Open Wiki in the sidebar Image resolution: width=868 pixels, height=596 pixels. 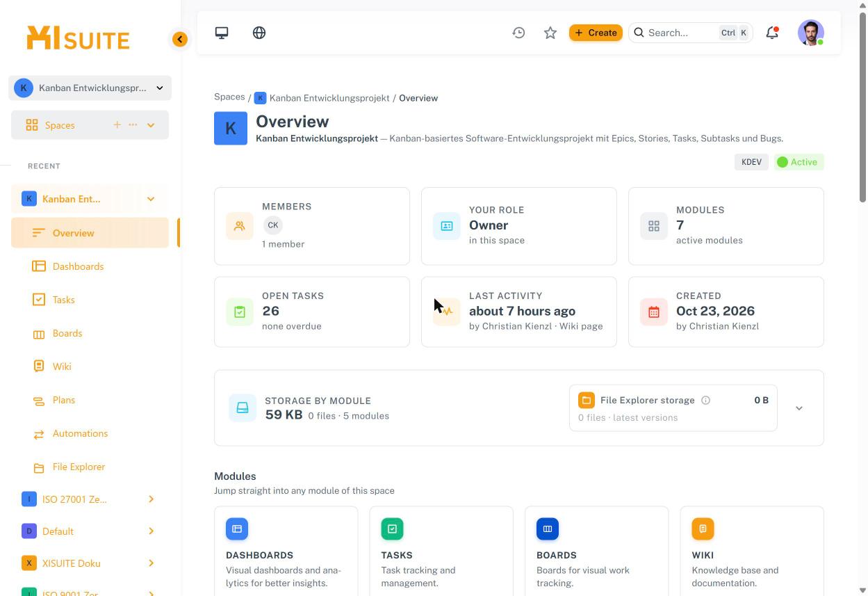90,367
